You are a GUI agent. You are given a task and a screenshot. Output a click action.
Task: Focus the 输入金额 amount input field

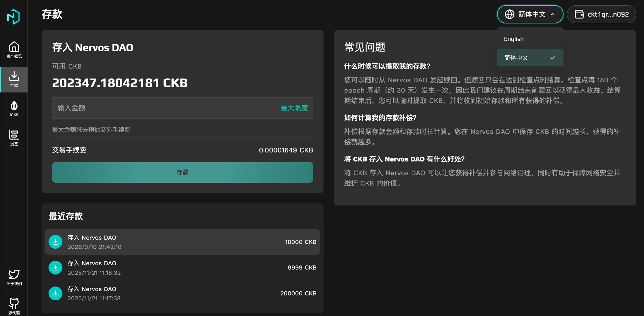182,108
